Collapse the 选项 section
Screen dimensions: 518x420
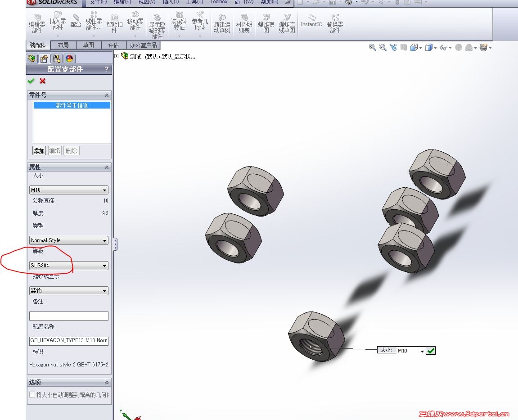107,382
